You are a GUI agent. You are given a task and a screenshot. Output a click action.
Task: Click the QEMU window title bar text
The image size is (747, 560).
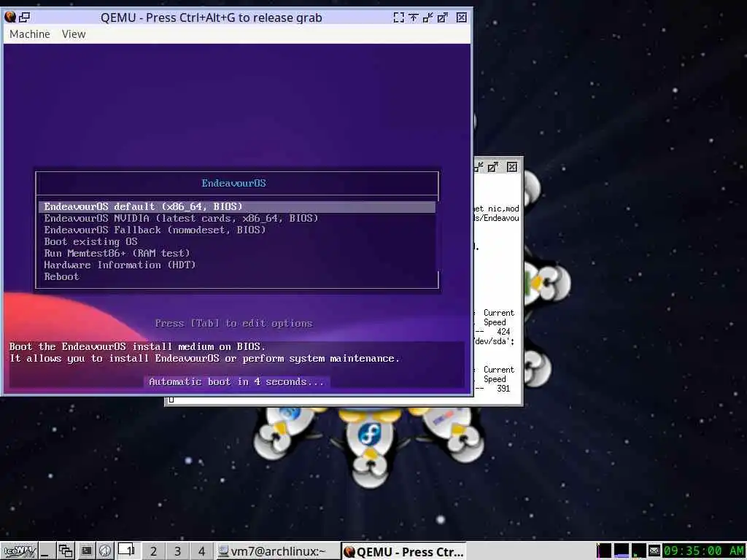tap(211, 17)
